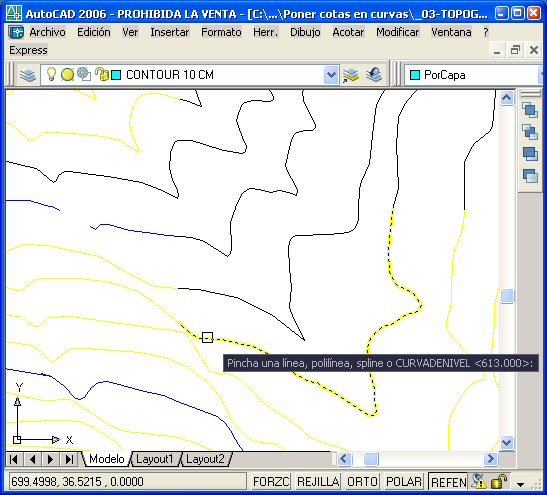Open the status bar tray menu arrow
Screen dimensions: 547x495
[x=520, y=484]
